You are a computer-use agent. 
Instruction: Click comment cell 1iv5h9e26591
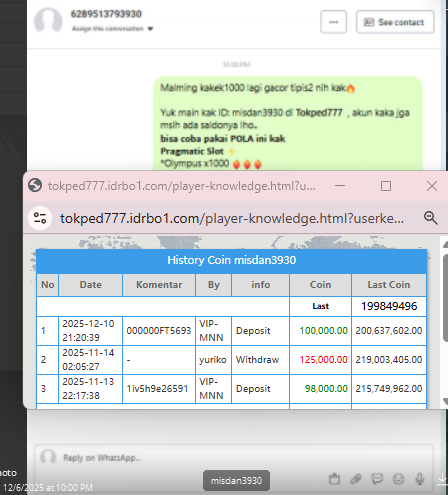tap(159, 389)
